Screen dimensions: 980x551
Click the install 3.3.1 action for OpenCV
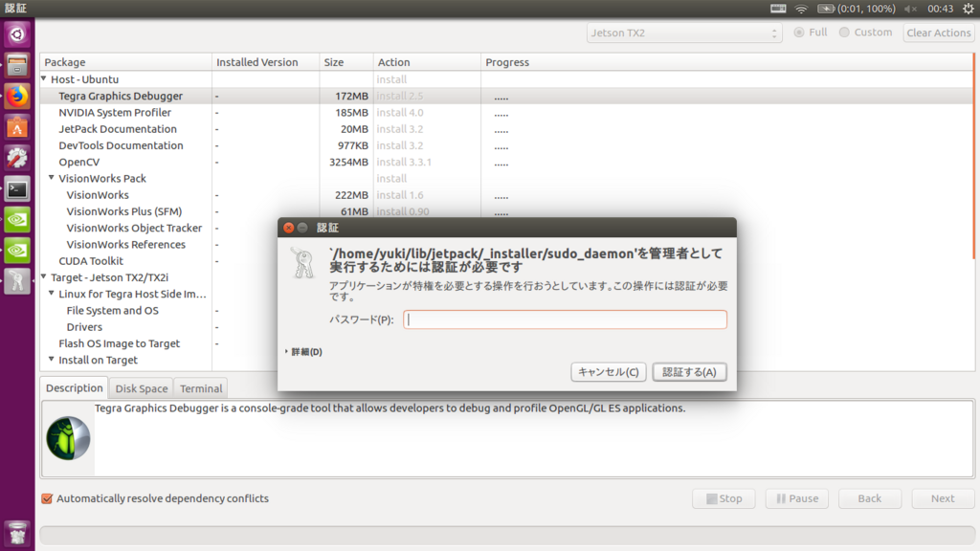click(x=404, y=162)
